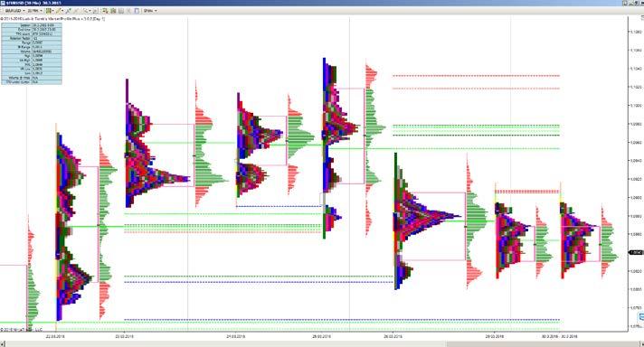Click the zoom magnifier toolbar icon

(x=85, y=11)
